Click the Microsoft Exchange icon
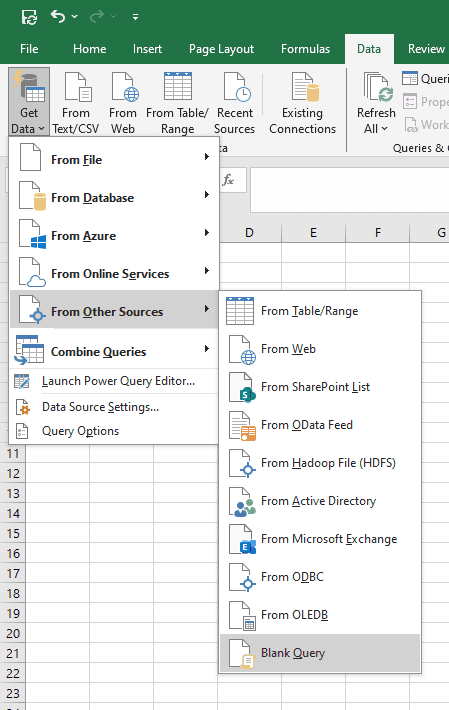 pyautogui.click(x=242, y=540)
